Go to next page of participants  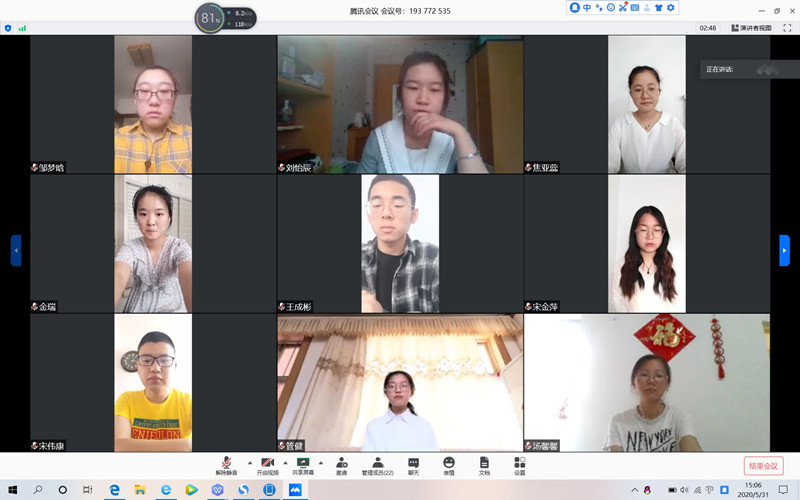pos(784,250)
